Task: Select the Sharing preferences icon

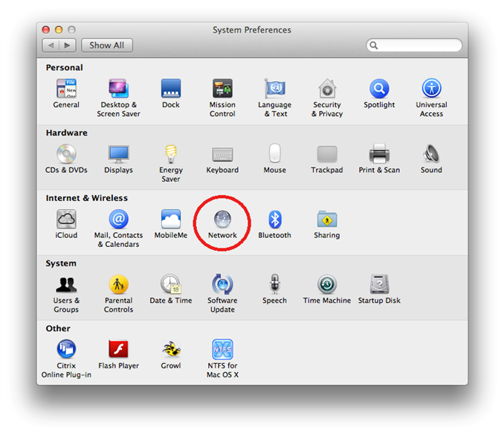Action: 326,219
